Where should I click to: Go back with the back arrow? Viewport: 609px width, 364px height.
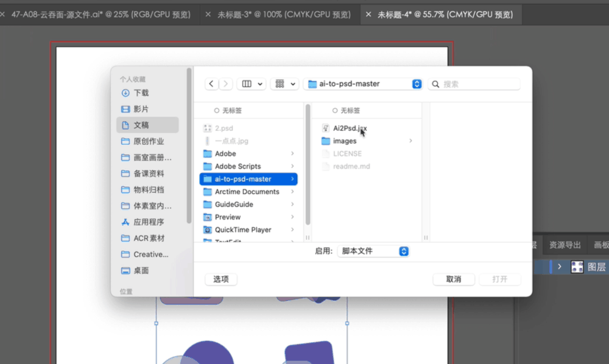pyautogui.click(x=211, y=84)
